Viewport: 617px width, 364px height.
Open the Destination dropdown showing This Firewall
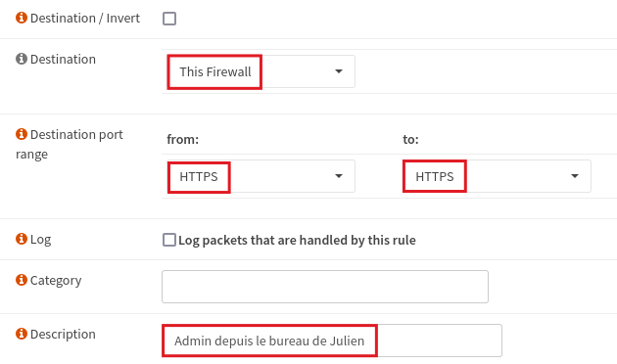(x=261, y=71)
